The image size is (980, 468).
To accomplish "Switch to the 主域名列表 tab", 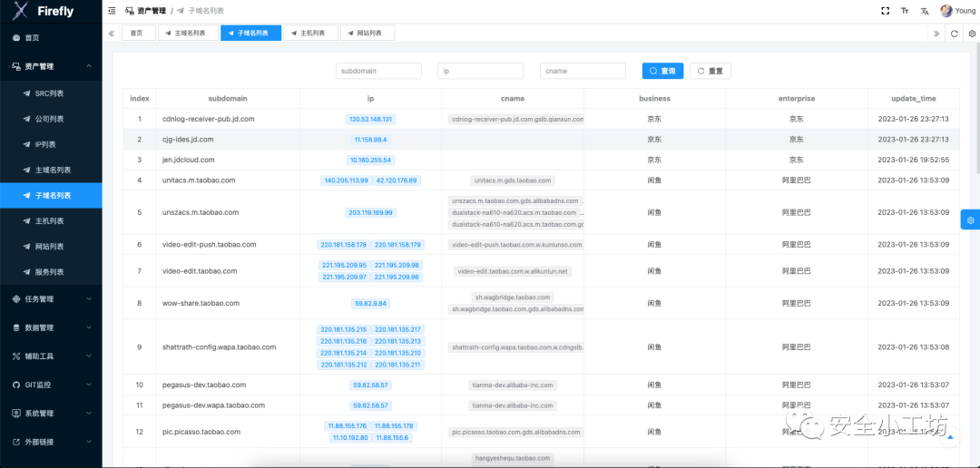I will click(x=188, y=34).
